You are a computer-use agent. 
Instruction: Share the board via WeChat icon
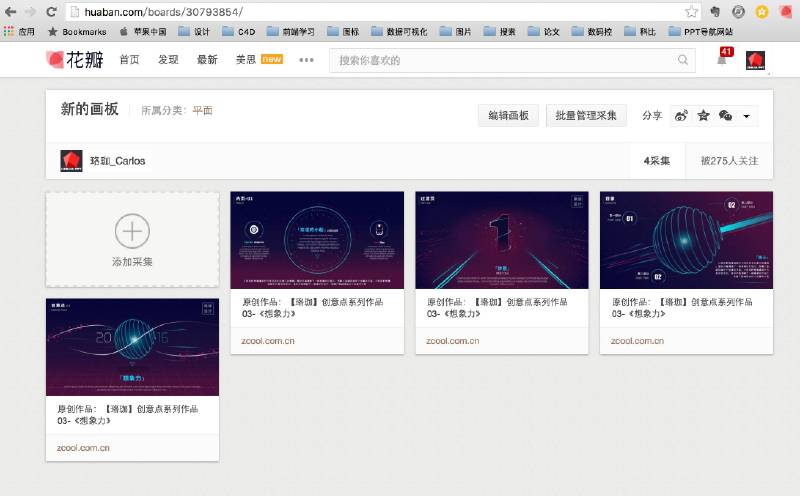tap(725, 116)
